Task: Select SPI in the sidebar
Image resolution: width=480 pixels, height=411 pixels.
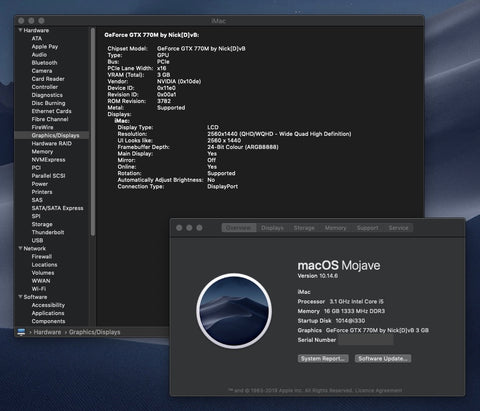Action: [36, 216]
